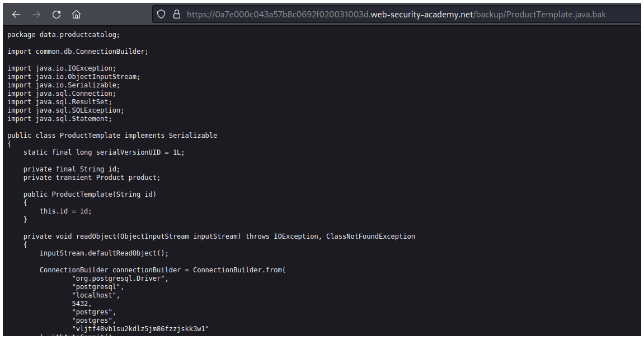Click the "org.postgresql.Driver" string
Viewport: 644px width, 339px height.
tap(120, 278)
